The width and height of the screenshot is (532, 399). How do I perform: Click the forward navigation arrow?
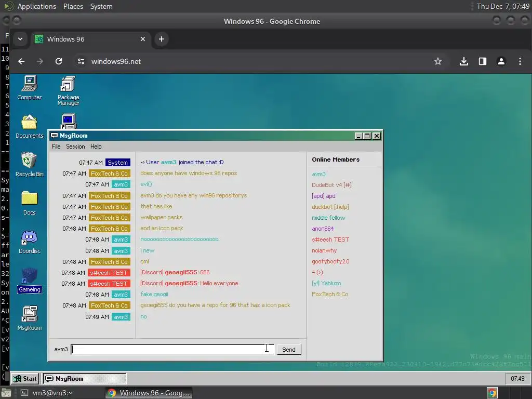coord(40,61)
